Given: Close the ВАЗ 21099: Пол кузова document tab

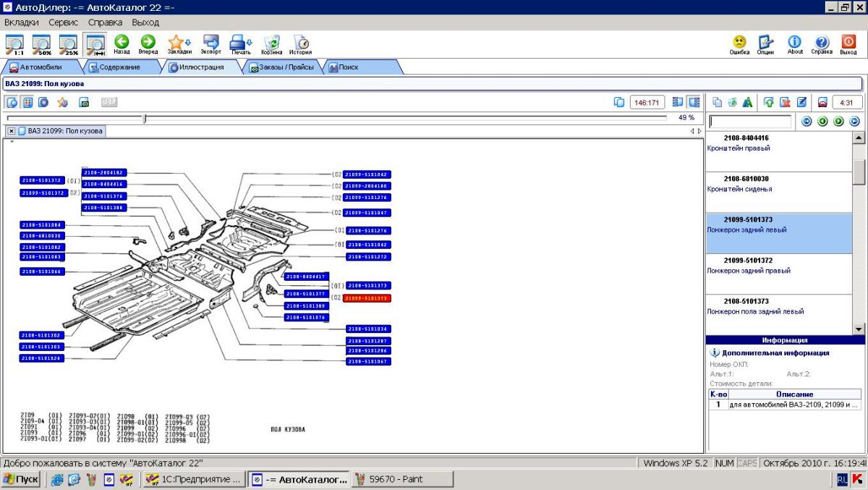Looking at the screenshot, I should click(12, 131).
